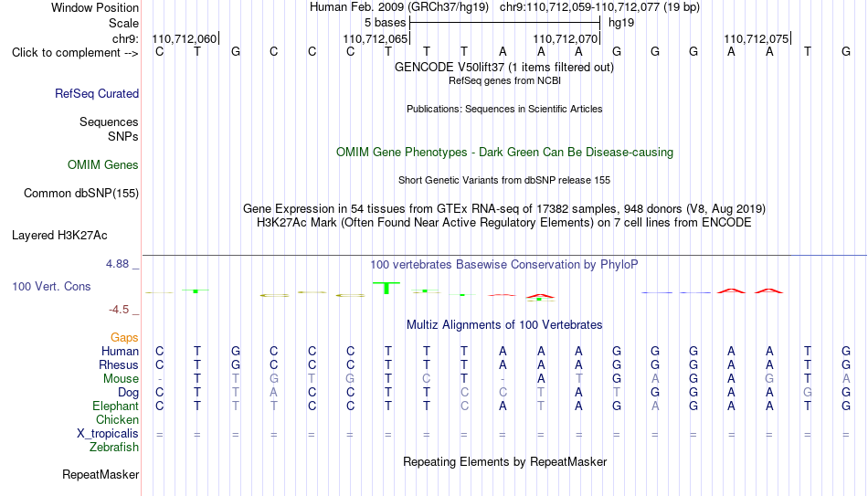Viewport: 868px width, 496px height.
Task: Select the Common dbSNP(155) track label
Action: [81, 194]
